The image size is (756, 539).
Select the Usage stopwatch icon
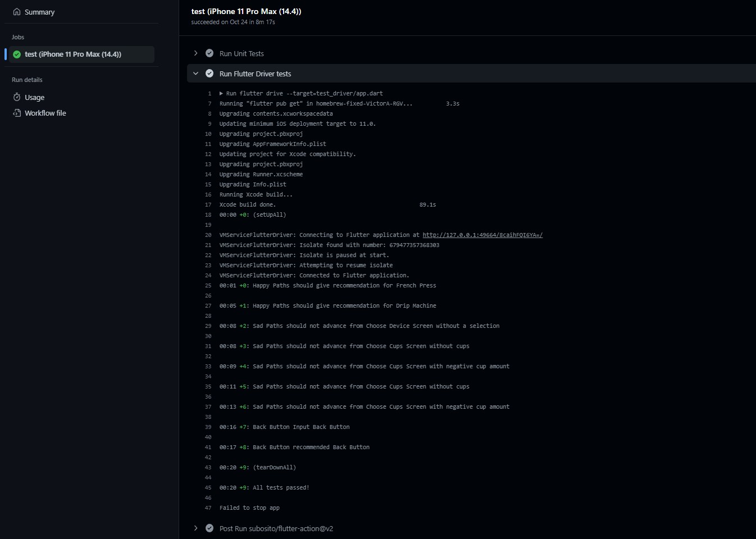(17, 97)
